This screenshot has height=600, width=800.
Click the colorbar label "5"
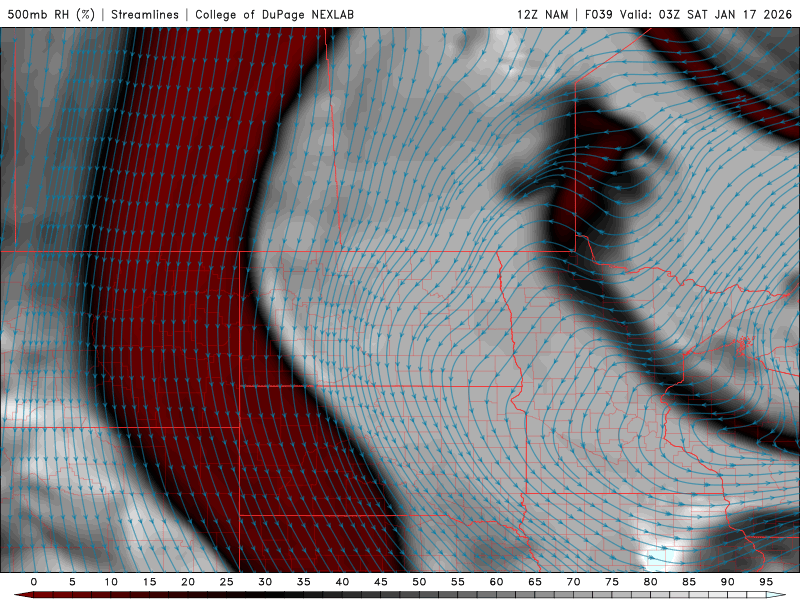(72, 582)
